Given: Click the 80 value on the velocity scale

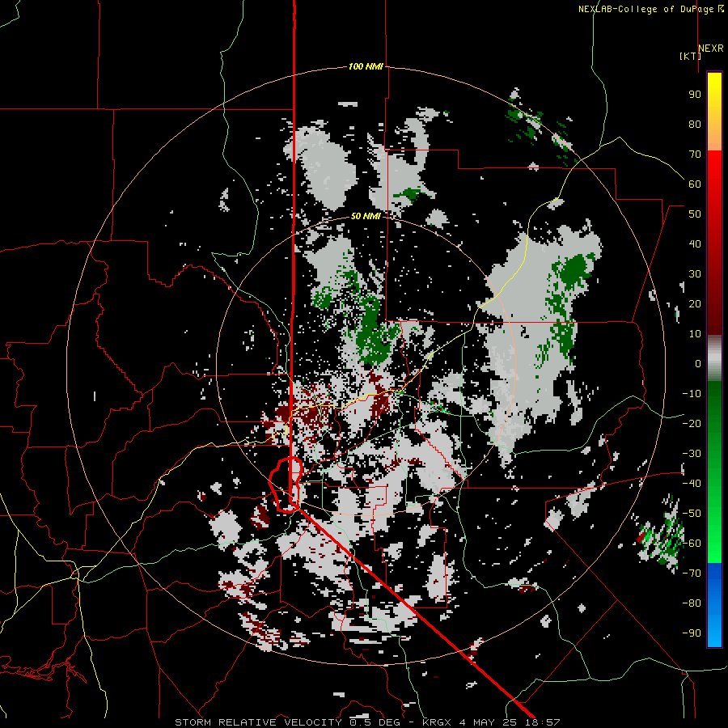Looking at the screenshot, I should [695, 125].
